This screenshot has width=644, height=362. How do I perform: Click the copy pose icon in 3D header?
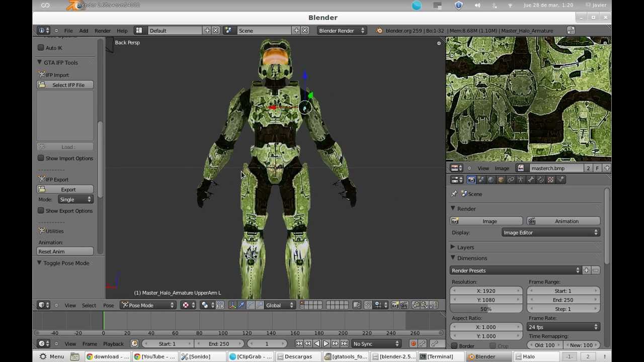click(x=416, y=305)
